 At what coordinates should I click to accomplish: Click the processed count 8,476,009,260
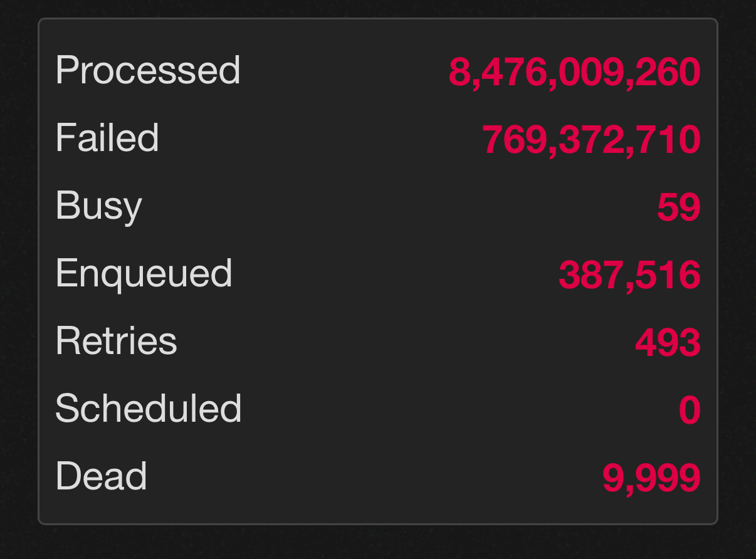tap(574, 72)
